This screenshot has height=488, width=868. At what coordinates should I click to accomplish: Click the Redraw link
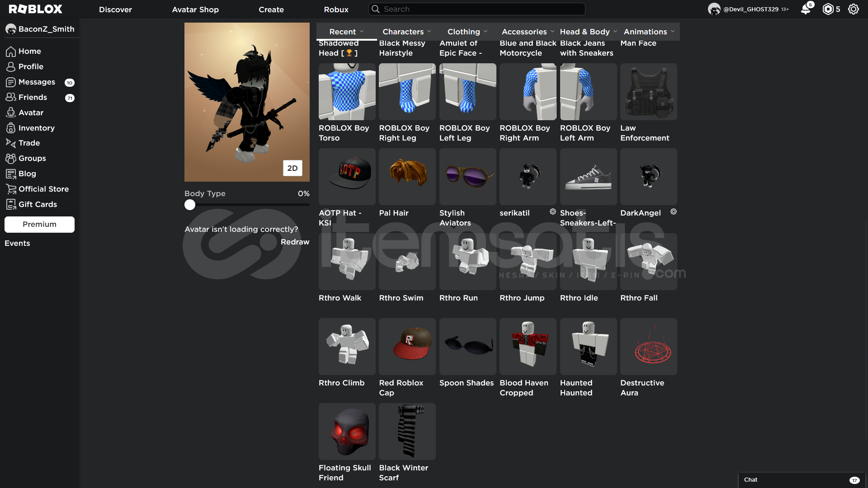tap(295, 242)
